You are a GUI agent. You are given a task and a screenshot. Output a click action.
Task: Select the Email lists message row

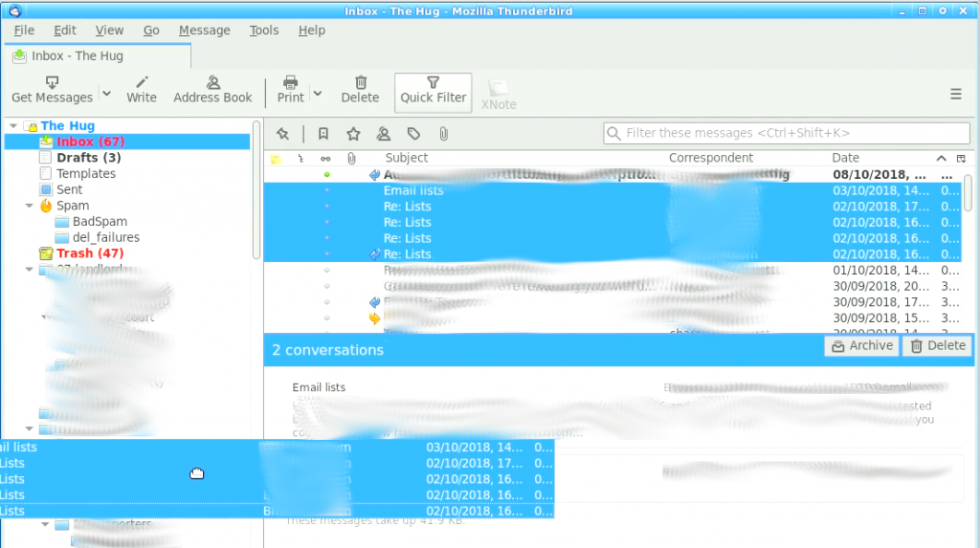[612, 190]
